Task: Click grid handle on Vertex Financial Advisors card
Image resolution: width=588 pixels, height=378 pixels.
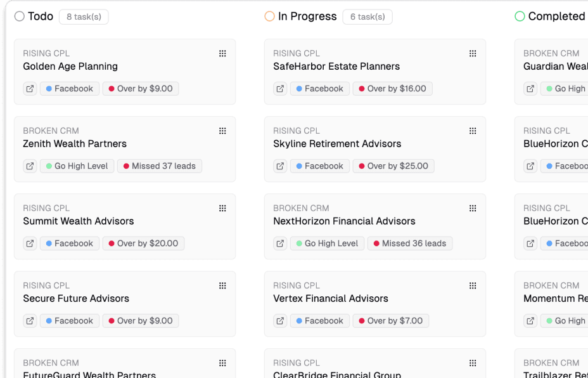Action: (473, 285)
